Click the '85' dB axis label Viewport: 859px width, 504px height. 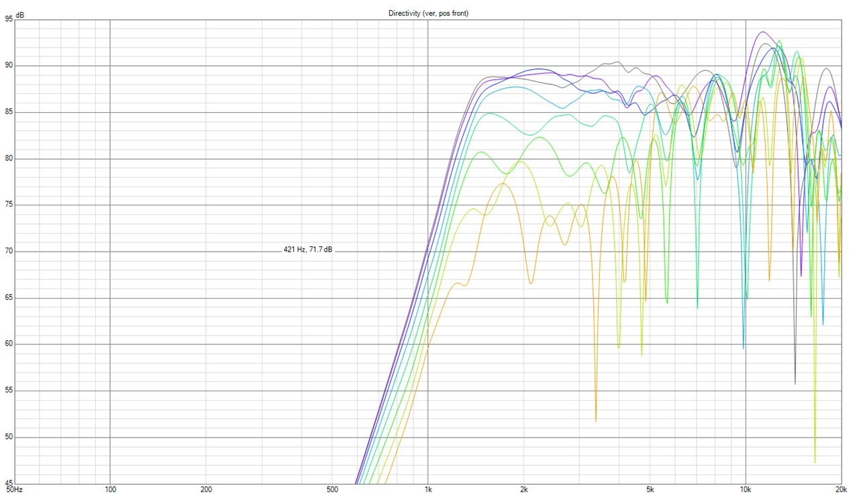click(9, 111)
